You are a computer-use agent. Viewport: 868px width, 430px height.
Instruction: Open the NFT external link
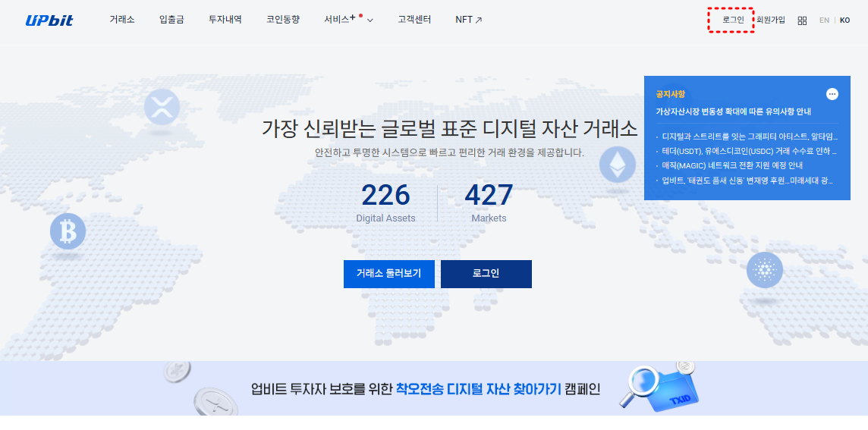pos(468,20)
